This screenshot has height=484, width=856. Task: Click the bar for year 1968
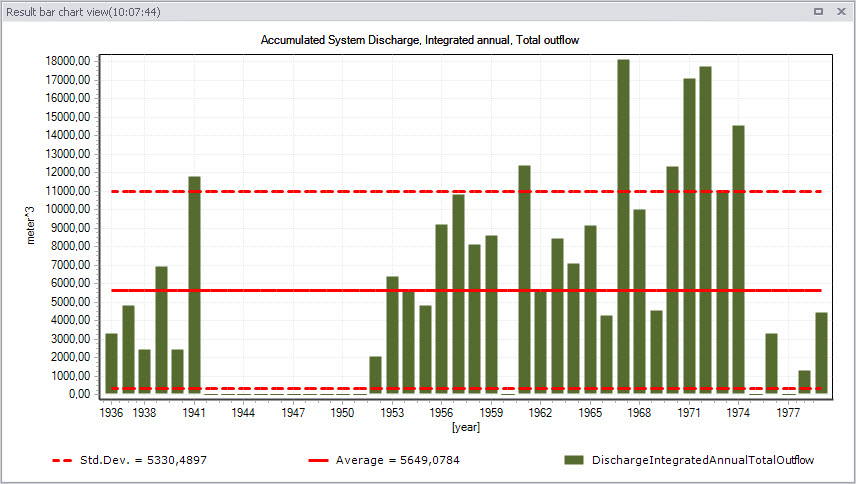pyautogui.click(x=639, y=301)
